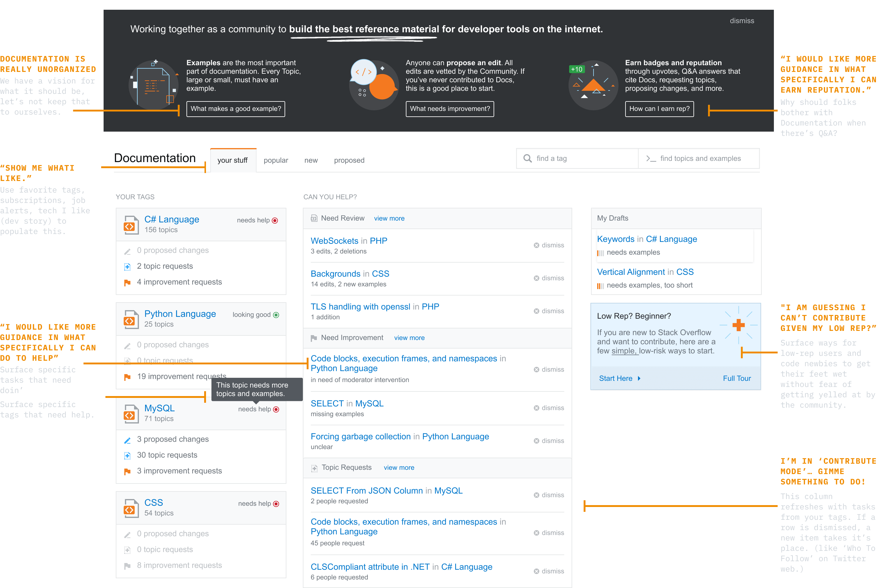Click the C# Language tag document icon

(x=131, y=225)
